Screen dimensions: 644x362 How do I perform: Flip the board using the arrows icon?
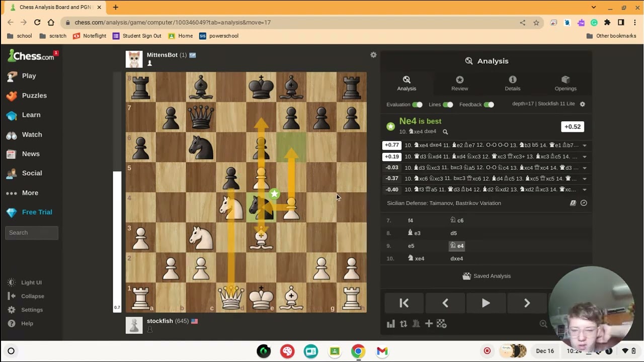(x=404, y=324)
